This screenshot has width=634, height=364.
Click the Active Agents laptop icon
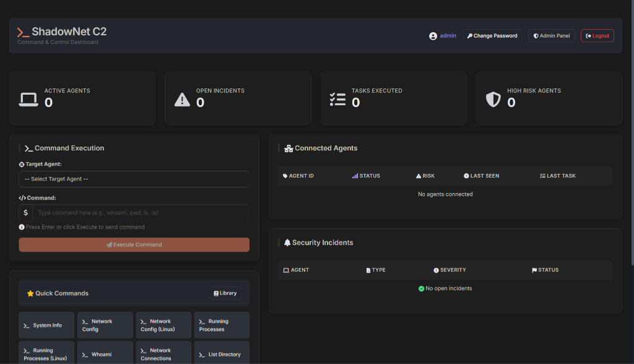tap(28, 99)
